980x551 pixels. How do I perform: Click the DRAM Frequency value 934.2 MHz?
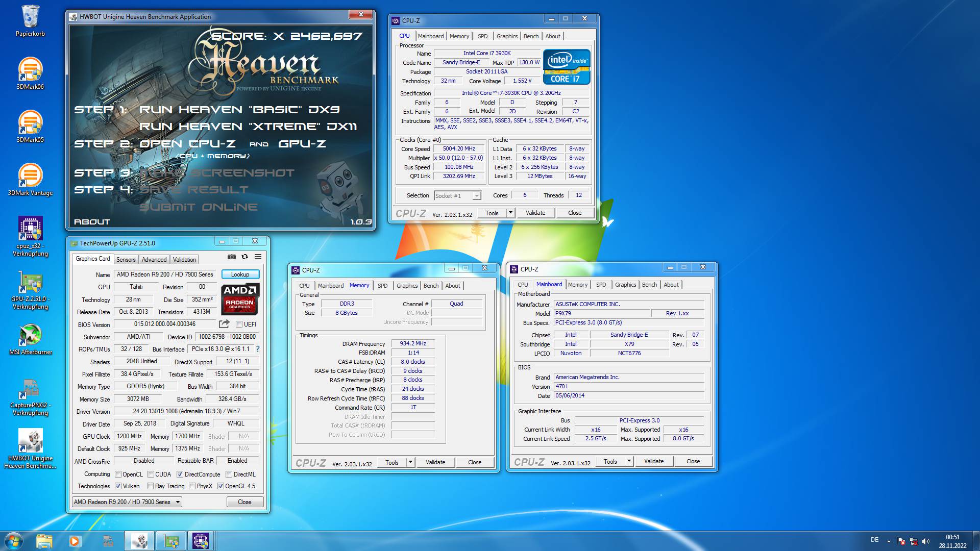(x=413, y=344)
